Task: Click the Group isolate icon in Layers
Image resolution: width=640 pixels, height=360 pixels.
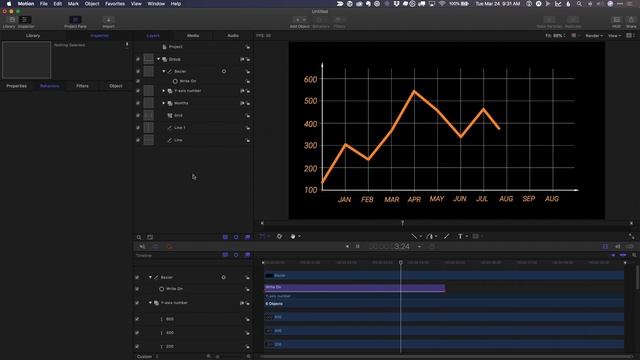Action: pos(242,60)
